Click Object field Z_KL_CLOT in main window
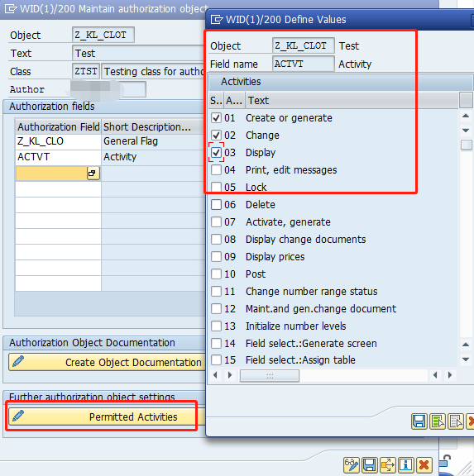This screenshot has width=474, height=476. pyautogui.click(x=103, y=35)
